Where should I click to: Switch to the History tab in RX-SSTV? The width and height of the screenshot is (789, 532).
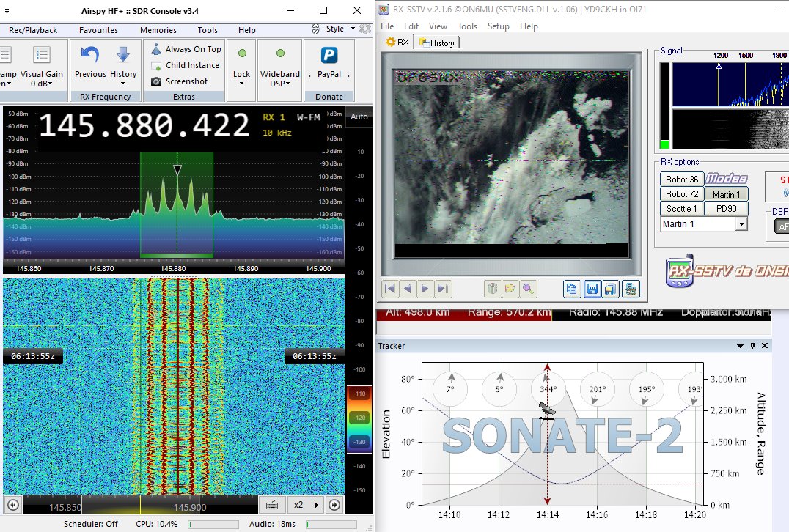tap(437, 43)
